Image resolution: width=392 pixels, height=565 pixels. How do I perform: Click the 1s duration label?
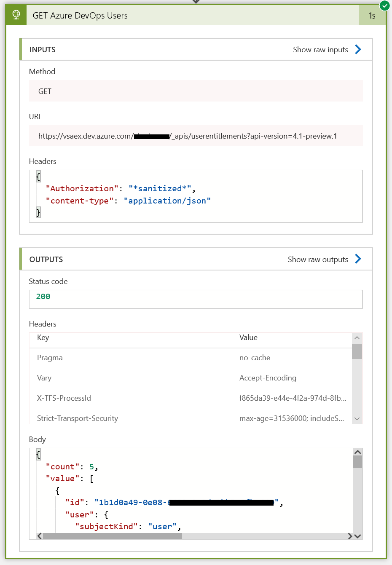[372, 16]
